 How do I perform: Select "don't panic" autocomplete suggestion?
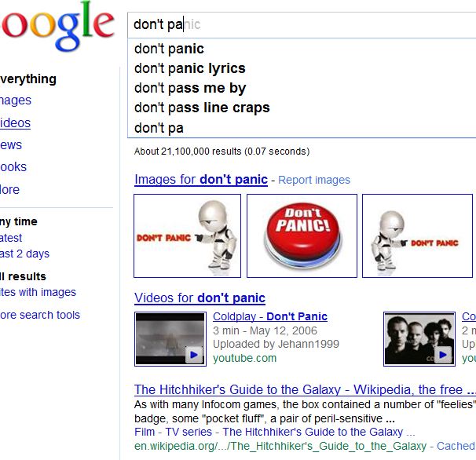[x=169, y=49]
